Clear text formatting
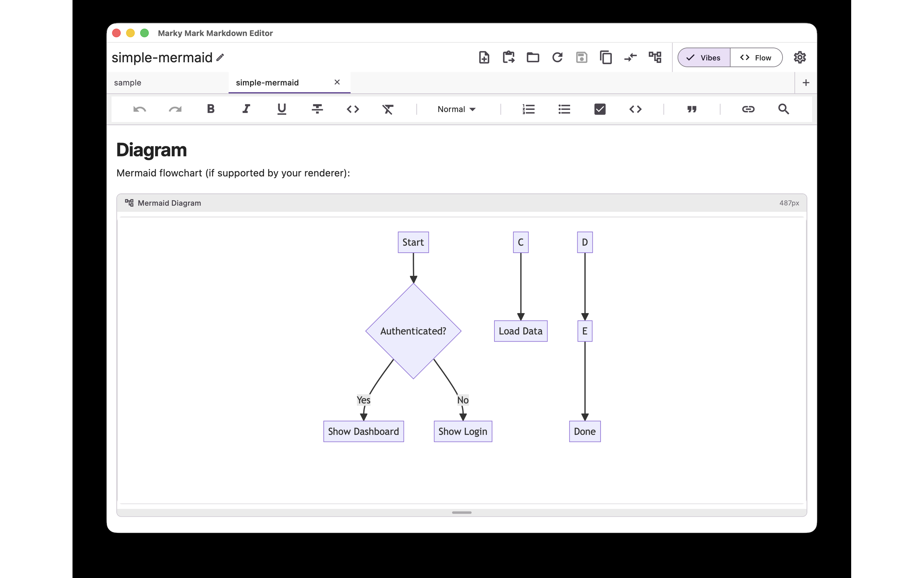924x578 pixels. [388, 109]
